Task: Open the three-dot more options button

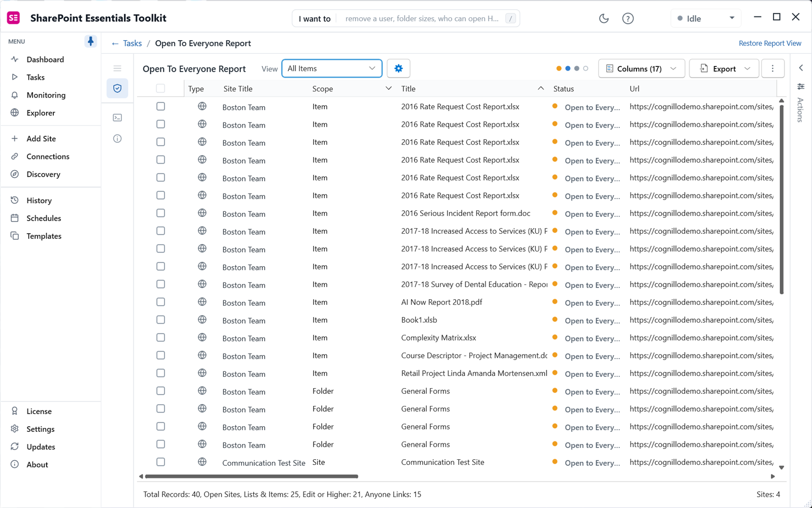Action: point(772,68)
